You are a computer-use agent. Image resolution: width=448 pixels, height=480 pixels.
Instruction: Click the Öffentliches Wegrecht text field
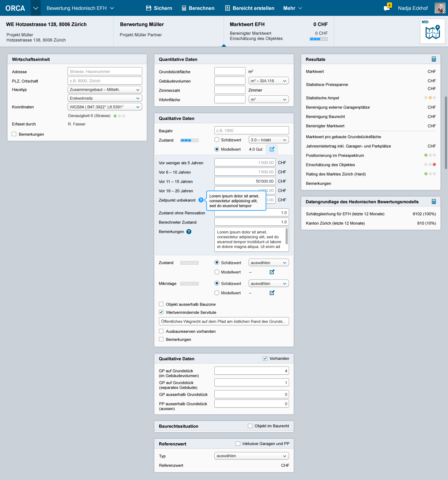(x=224, y=321)
